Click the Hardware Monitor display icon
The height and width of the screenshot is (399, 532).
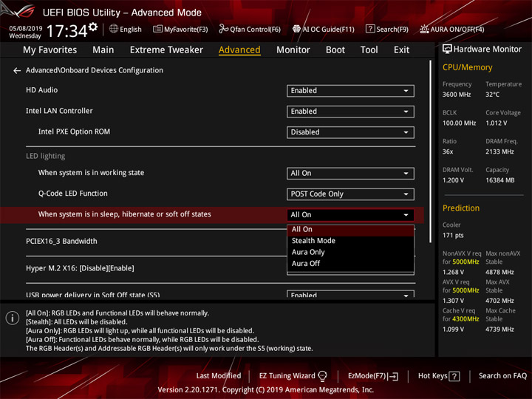pos(447,50)
